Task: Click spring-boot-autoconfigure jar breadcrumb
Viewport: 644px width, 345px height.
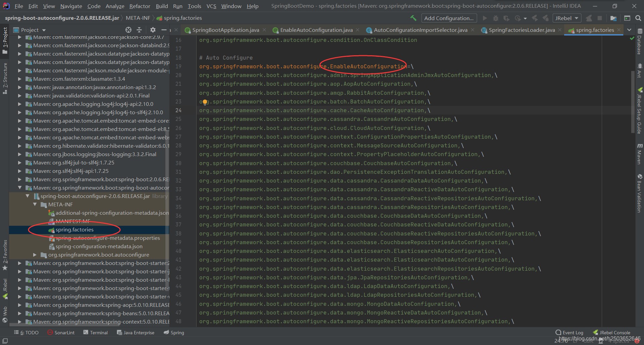Action: (62, 18)
